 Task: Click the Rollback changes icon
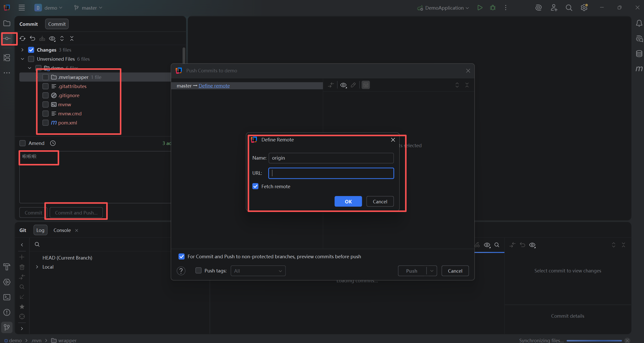(32, 38)
